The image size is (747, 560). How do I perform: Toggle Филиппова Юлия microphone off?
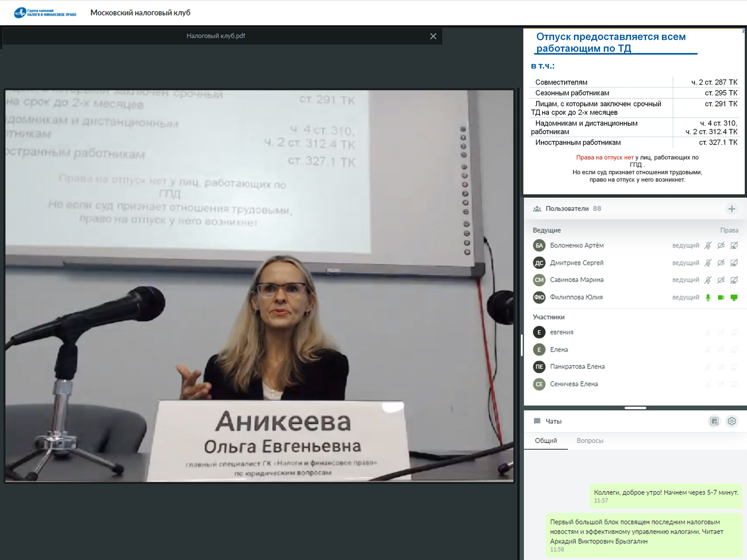point(708,298)
